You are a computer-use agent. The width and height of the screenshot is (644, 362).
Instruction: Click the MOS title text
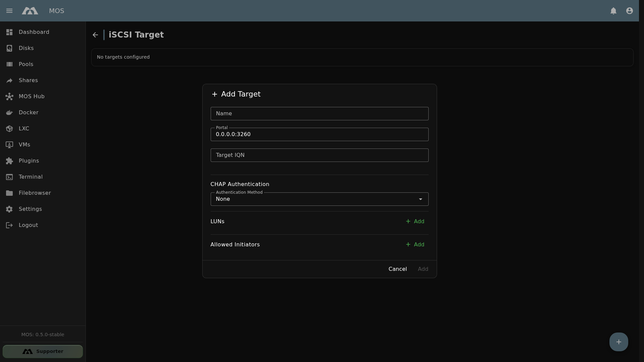(56, 11)
